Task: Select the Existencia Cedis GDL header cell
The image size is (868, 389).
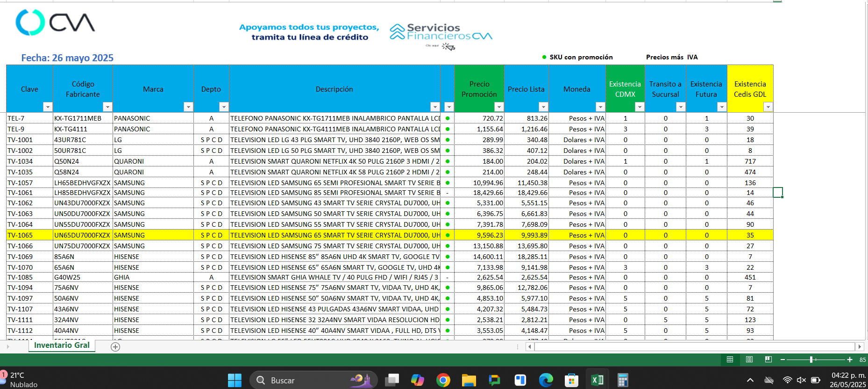Action: (750, 89)
